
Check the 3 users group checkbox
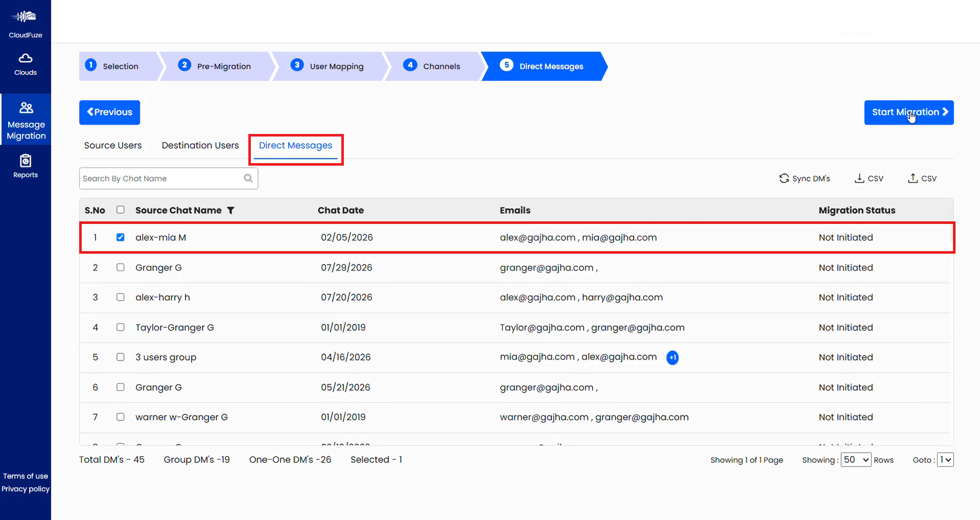click(x=121, y=357)
